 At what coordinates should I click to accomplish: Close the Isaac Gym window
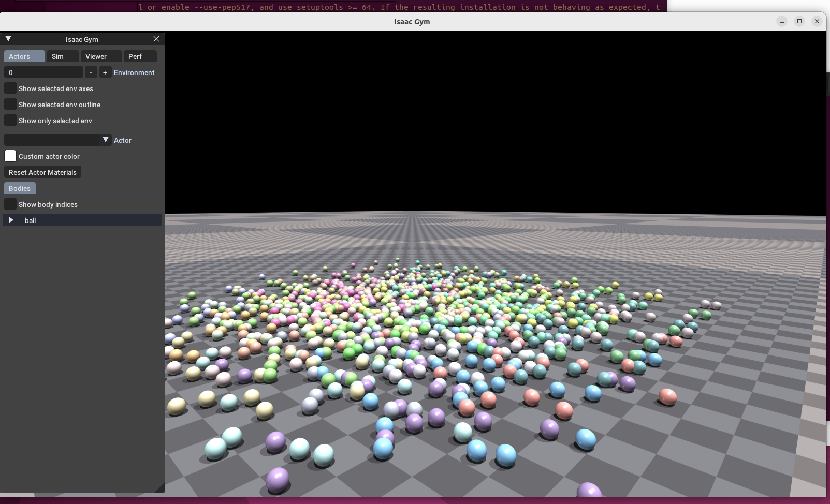(817, 21)
